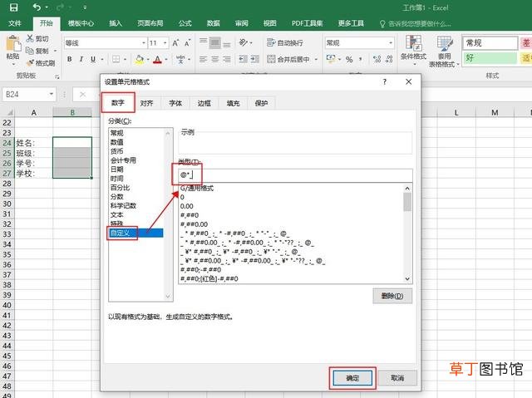This screenshot has height=398, width=532.
Task: Copy the selection using the copy icon
Action: pyautogui.click(x=30, y=51)
